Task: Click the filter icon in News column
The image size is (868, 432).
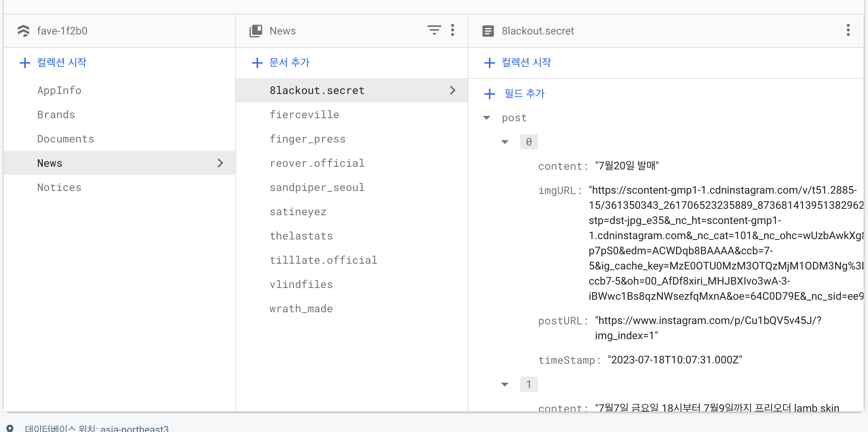Action: click(434, 30)
